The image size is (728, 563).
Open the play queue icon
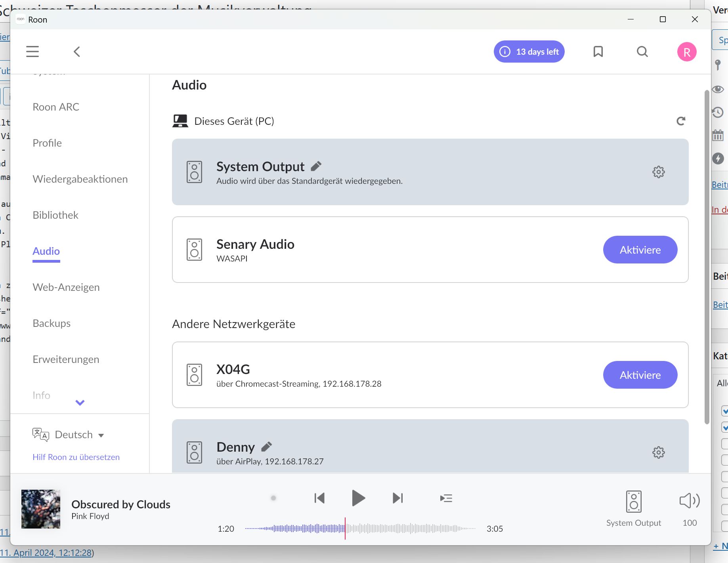pos(446,498)
